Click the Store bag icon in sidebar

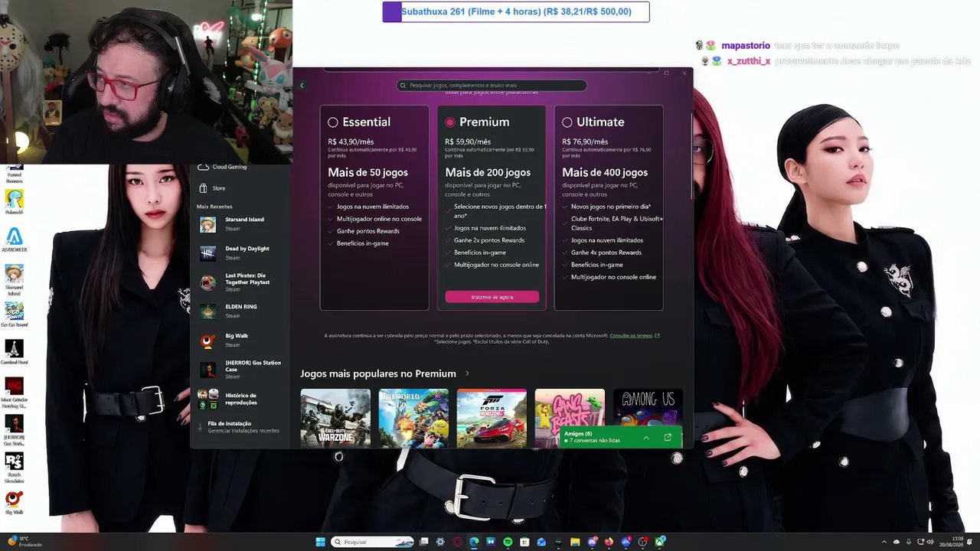tap(203, 188)
